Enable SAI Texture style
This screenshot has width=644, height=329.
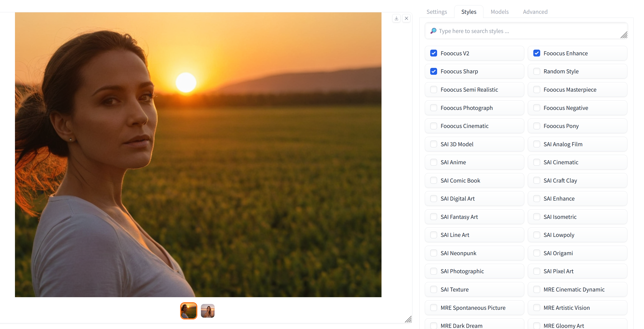(434, 289)
